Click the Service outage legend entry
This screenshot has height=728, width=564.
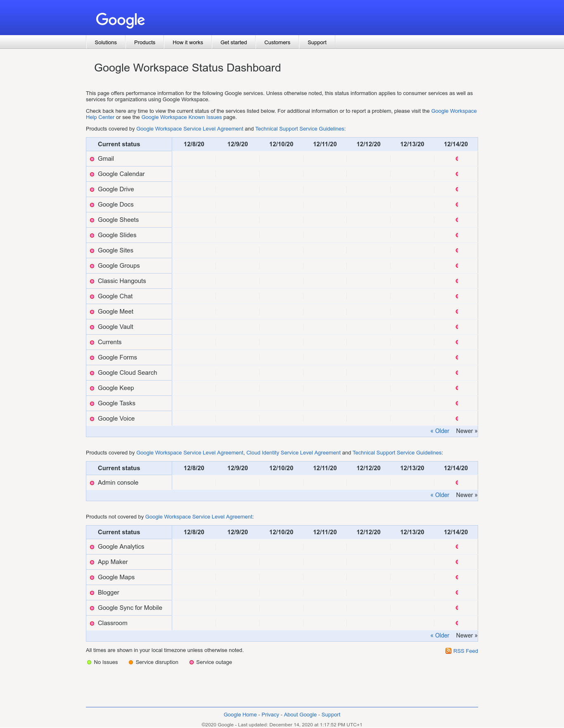[211, 662]
